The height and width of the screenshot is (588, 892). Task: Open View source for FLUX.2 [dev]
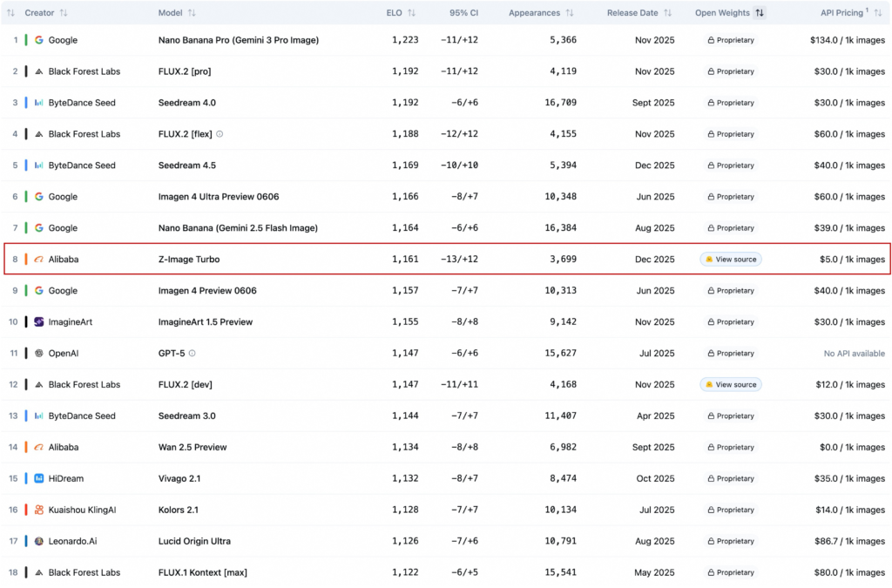731,385
